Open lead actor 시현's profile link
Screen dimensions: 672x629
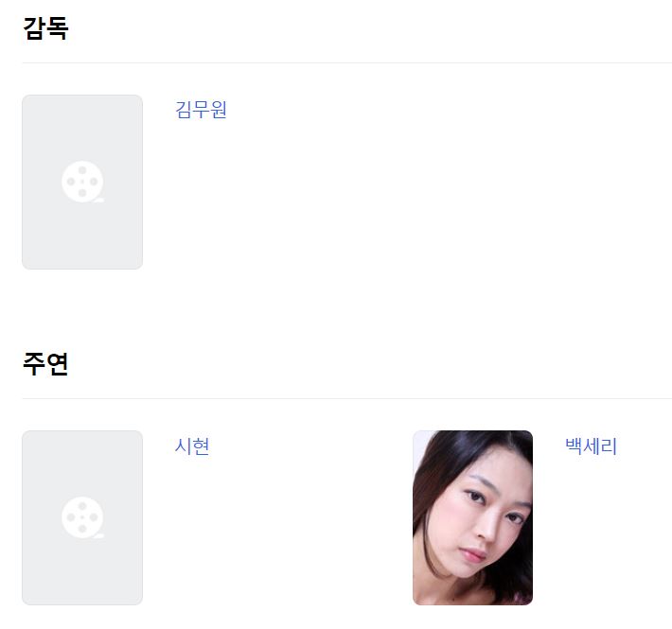coord(192,446)
